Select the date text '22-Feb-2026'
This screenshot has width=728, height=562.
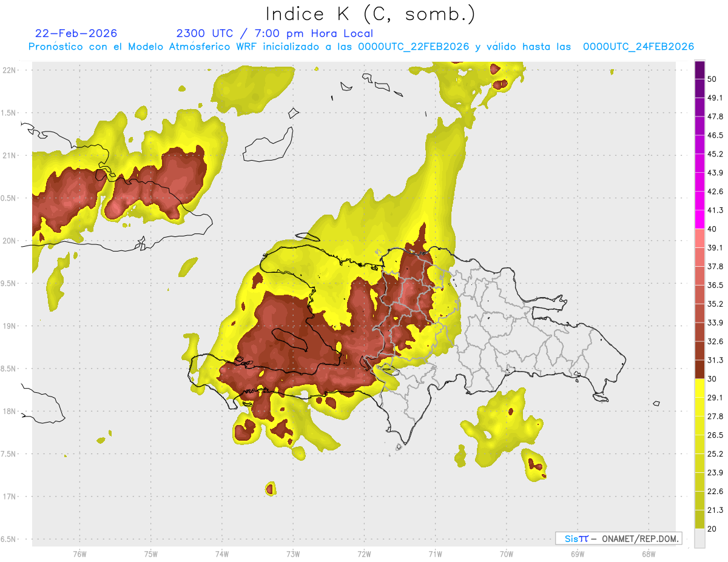[76, 33]
